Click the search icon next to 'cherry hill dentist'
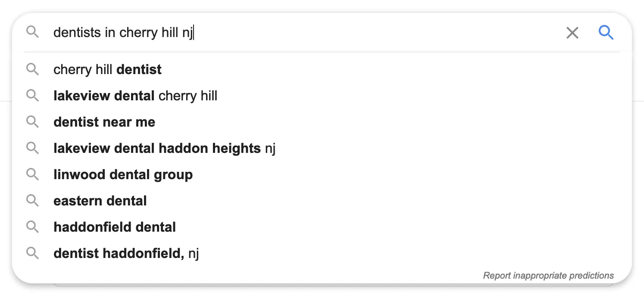The height and width of the screenshot is (298, 644). click(x=32, y=69)
